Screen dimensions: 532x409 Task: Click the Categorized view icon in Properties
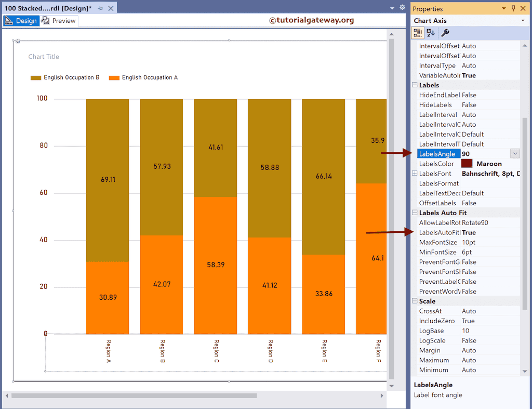point(418,33)
